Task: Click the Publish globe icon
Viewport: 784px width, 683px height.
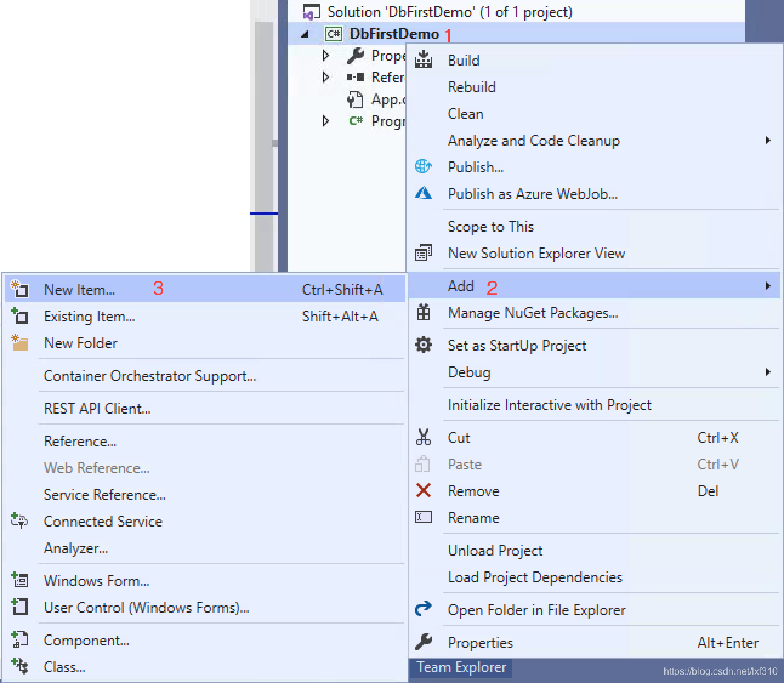Action: [x=423, y=166]
